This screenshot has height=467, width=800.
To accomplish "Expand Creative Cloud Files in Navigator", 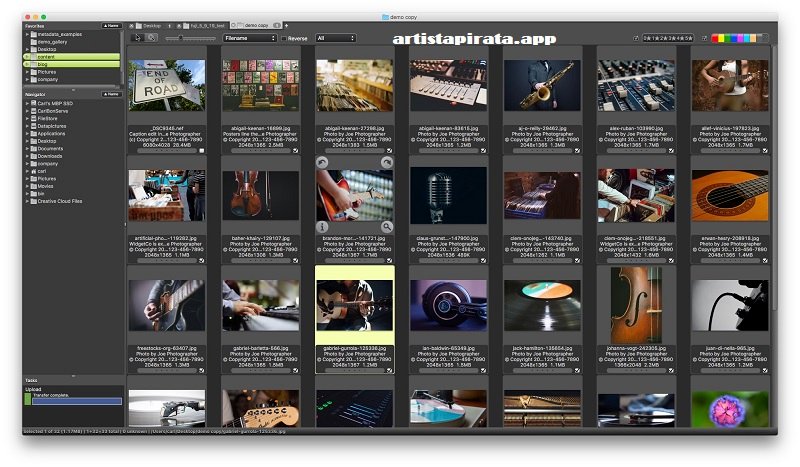I will tap(27, 201).
